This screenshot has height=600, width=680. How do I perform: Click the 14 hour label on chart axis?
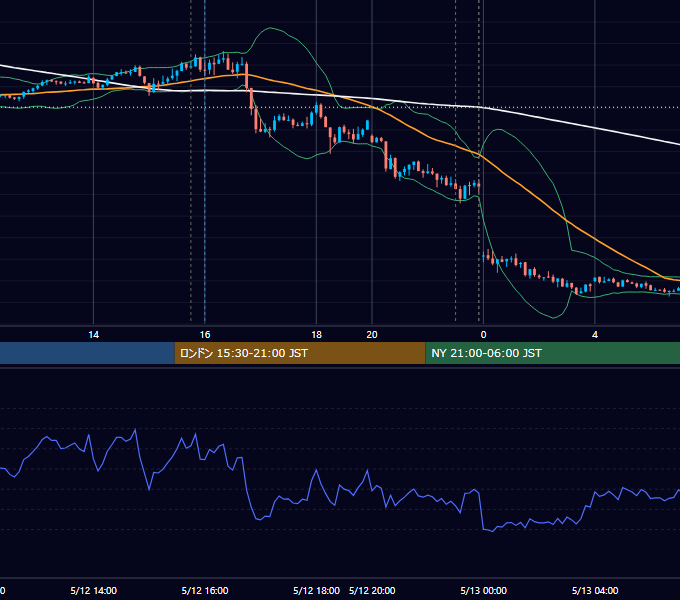point(94,335)
